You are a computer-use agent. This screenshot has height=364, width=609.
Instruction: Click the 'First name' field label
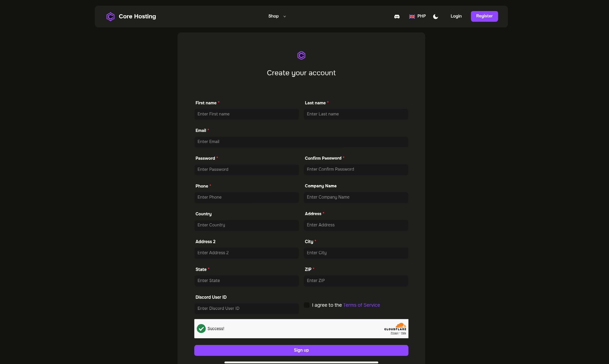[206, 103]
